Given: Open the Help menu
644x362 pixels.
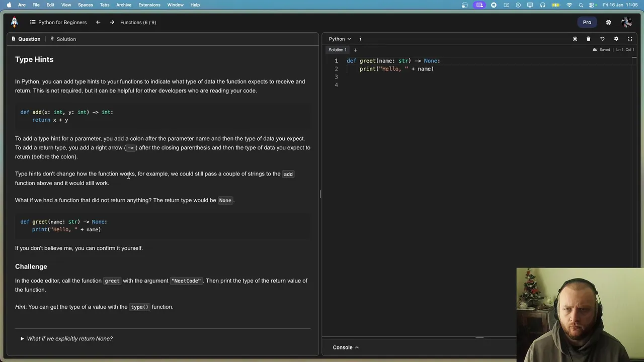Looking at the screenshot, I should 195,5.
